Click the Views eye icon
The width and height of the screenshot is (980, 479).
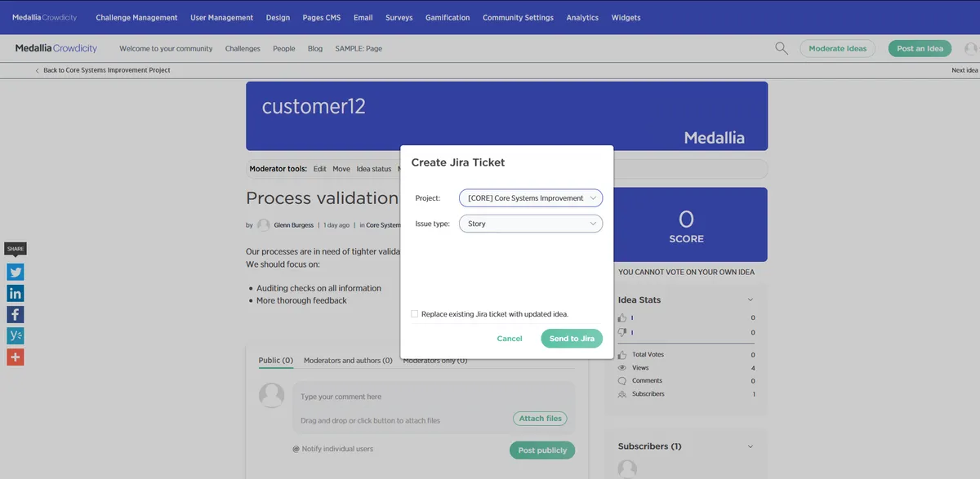622,368
